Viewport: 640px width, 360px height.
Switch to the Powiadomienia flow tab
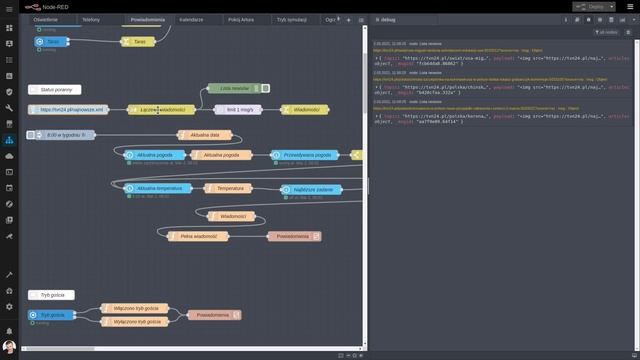pos(148,20)
